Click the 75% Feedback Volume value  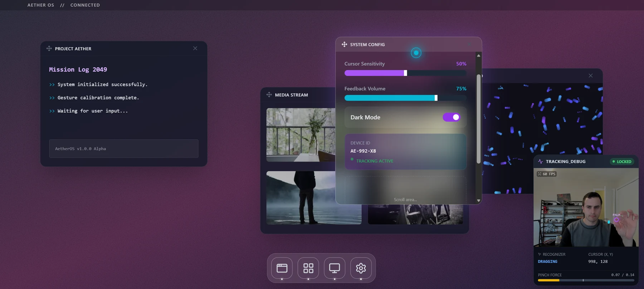coord(461,89)
